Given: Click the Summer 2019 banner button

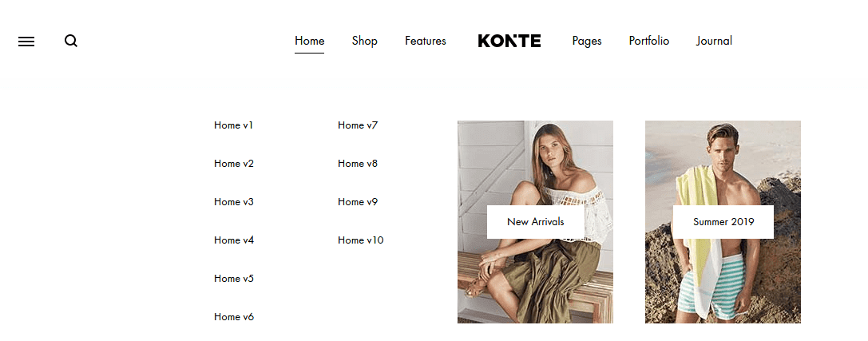Looking at the screenshot, I should (723, 222).
